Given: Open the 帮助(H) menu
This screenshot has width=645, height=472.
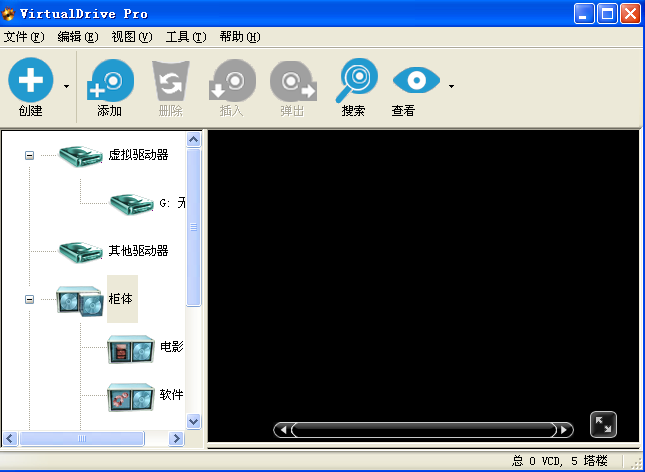Looking at the screenshot, I should pyautogui.click(x=240, y=37).
